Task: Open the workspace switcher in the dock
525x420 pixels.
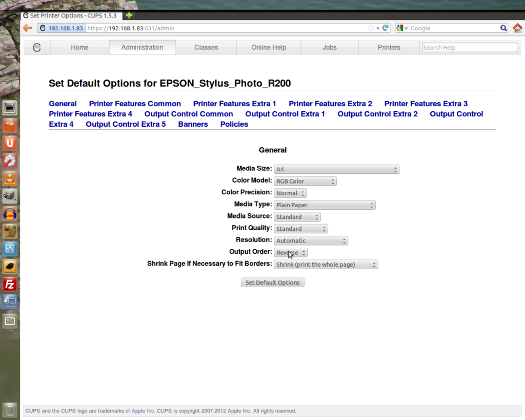Action: tap(10, 321)
